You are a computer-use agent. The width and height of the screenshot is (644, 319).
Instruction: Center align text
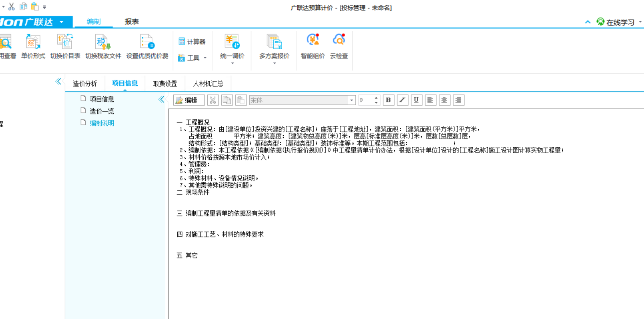[x=444, y=100]
